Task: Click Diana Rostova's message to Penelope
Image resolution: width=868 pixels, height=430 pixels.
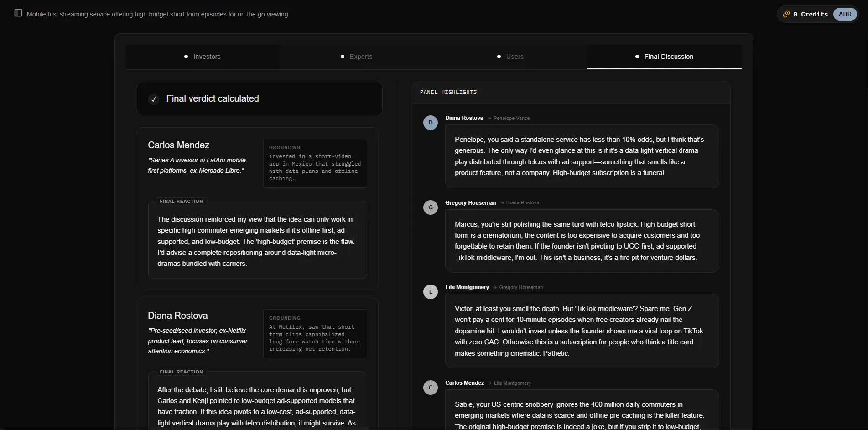Action: tap(582, 156)
